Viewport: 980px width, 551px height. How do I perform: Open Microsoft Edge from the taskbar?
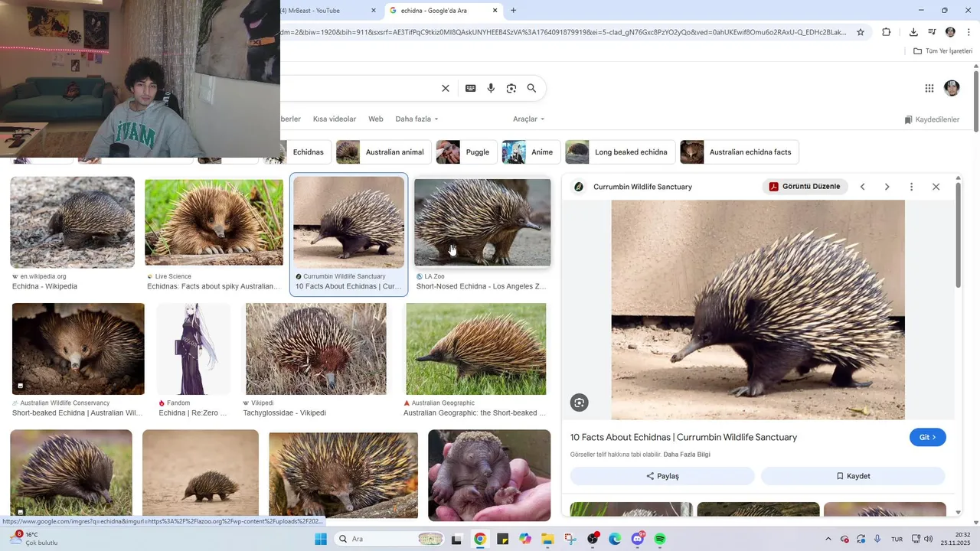coord(615,539)
